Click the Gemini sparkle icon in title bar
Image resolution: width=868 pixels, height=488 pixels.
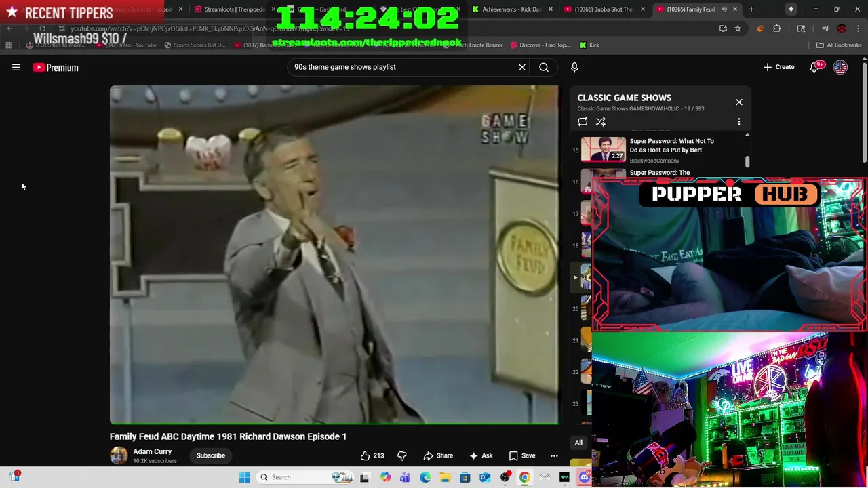791,9
